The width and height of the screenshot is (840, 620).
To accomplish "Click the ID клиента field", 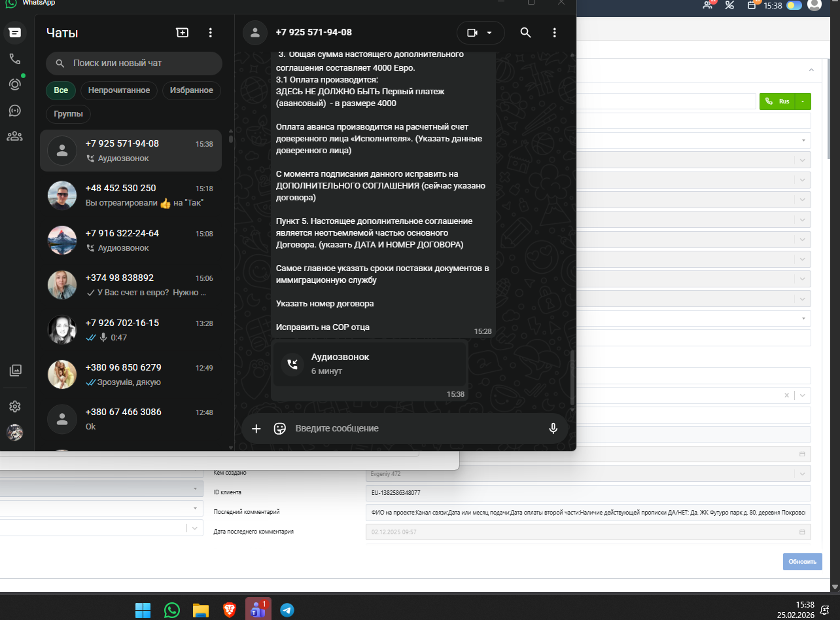I will (587, 493).
